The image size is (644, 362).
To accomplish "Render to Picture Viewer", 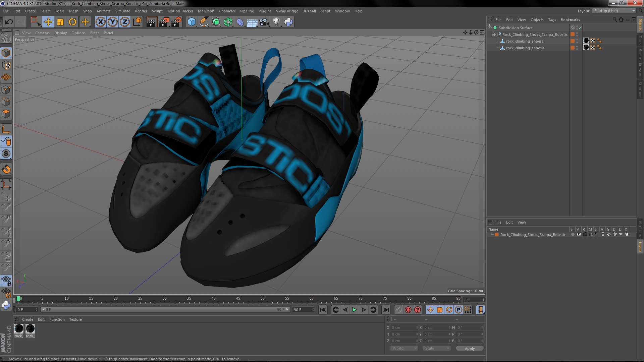I will coord(164,22).
